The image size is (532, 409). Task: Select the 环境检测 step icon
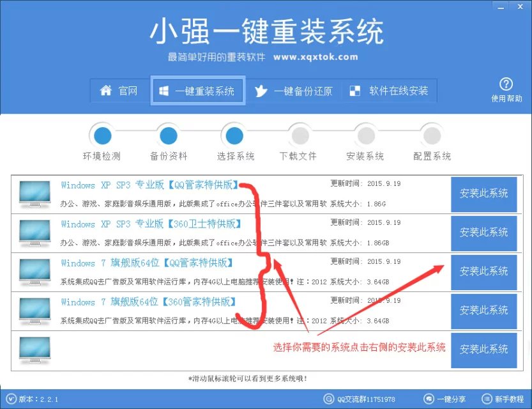pyautogui.click(x=103, y=135)
